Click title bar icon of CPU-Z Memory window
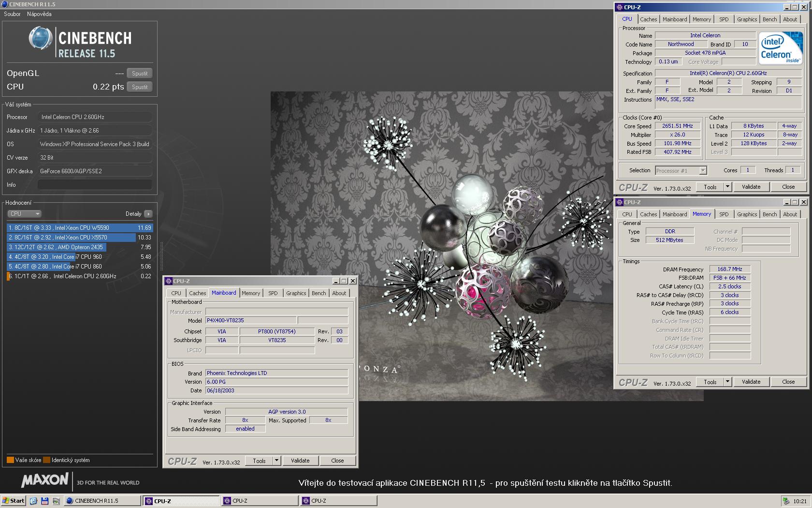 [619, 202]
